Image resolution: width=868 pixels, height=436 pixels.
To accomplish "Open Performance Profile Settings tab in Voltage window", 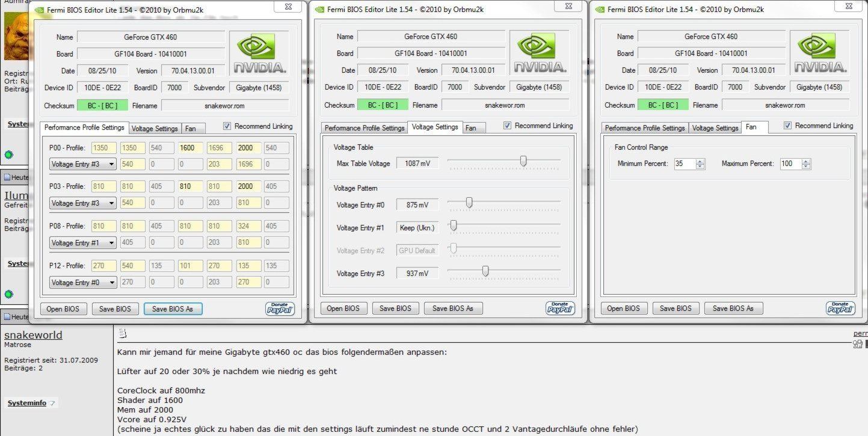I will click(x=365, y=128).
